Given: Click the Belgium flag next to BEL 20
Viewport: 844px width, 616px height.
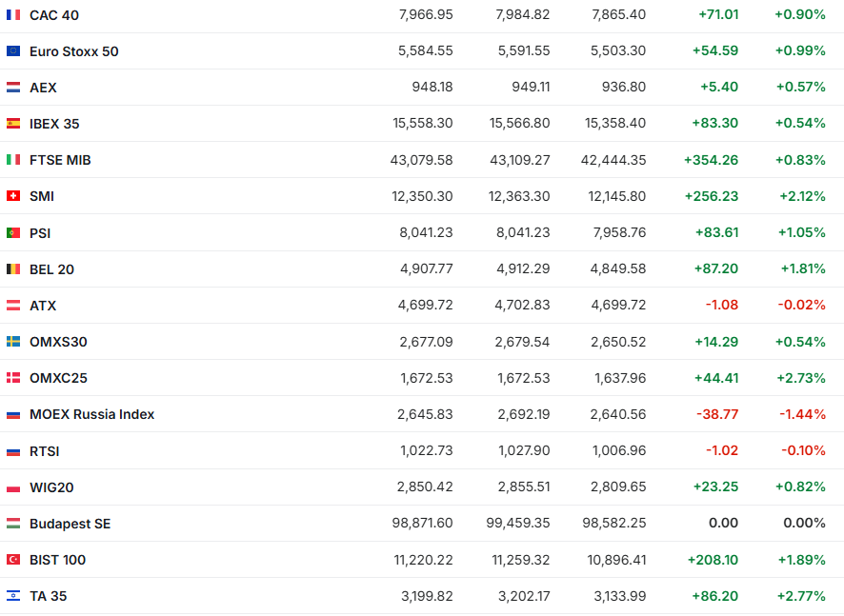Looking at the screenshot, I should (x=13, y=269).
